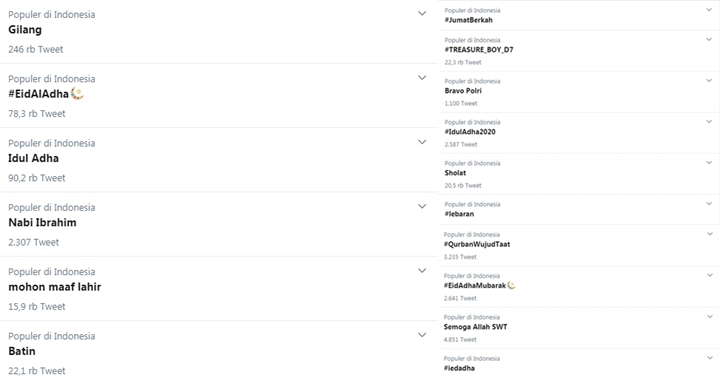Open the #EidAlAdha hashtag trend

(x=38, y=94)
